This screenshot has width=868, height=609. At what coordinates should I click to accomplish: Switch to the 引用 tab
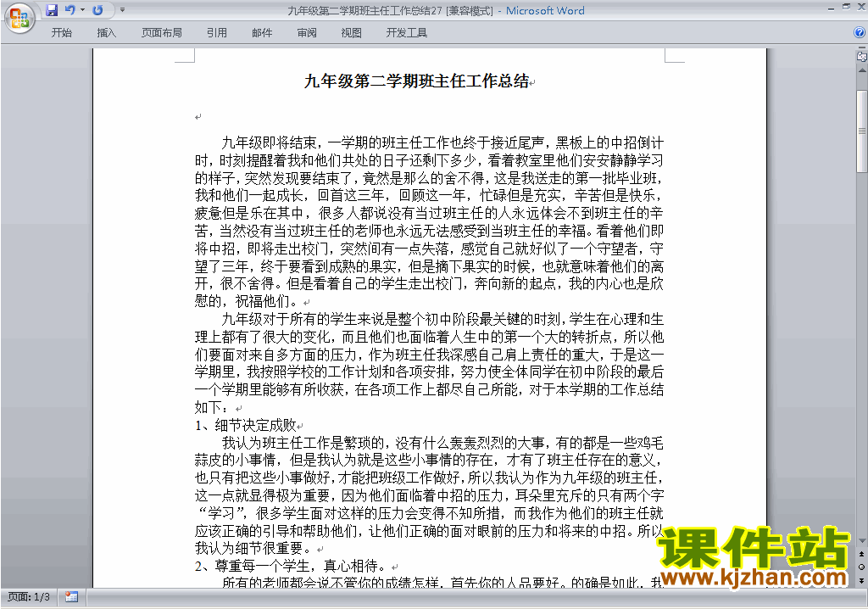tap(216, 33)
